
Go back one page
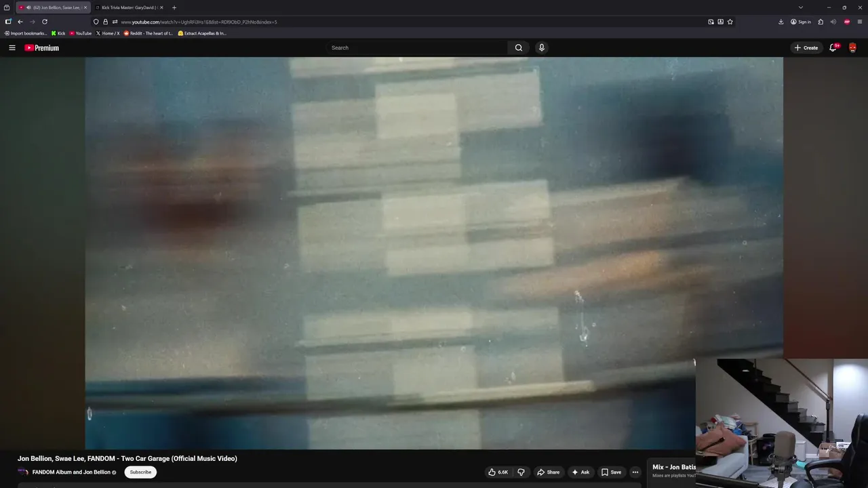[x=20, y=22]
